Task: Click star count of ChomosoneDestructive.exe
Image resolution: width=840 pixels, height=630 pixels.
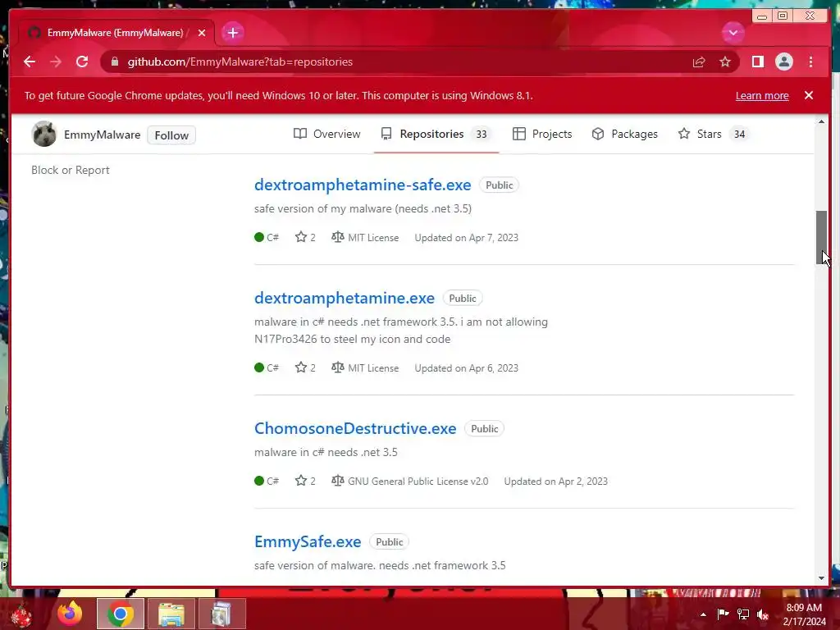Action: click(x=305, y=481)
